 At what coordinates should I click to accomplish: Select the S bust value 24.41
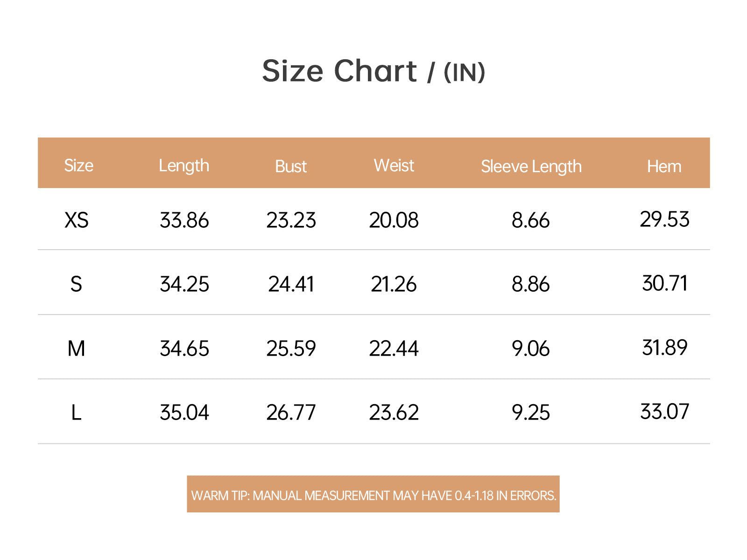coord(291,284)
